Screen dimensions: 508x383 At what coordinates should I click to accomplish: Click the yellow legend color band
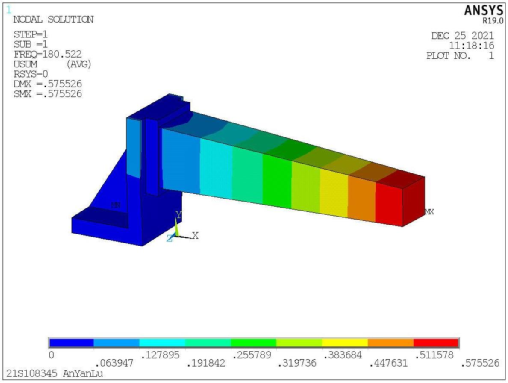(345, 343)
